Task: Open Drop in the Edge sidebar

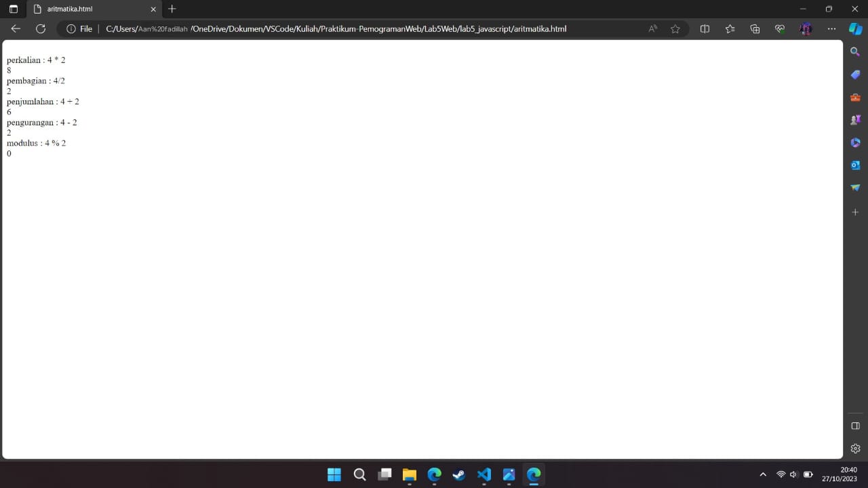Action: [x=855, y=188]
